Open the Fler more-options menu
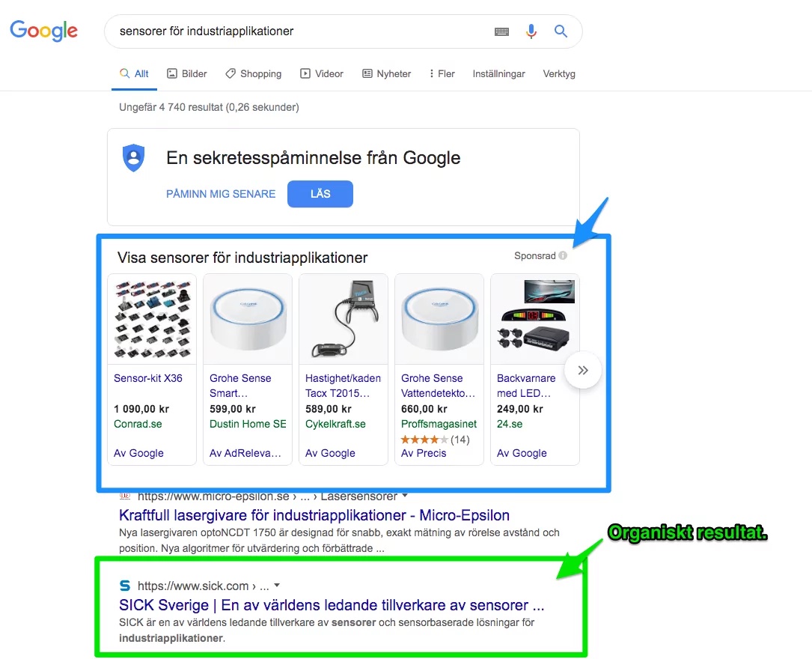This screenshot has width=812, height=659. pyautogui.click(x=442, y=73)
